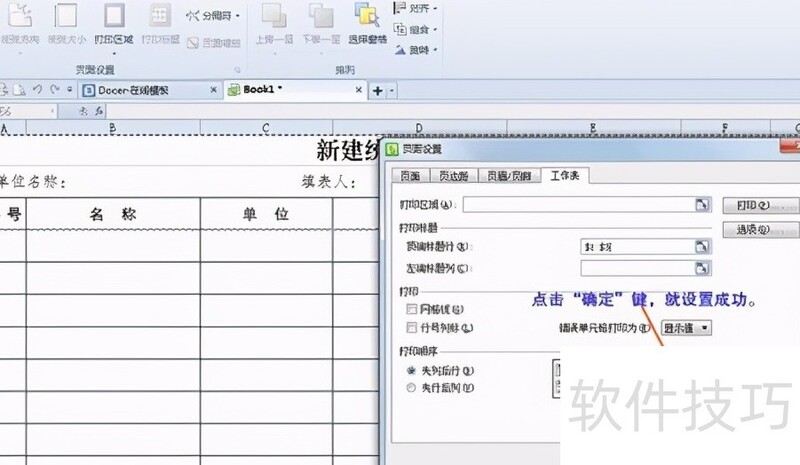Click the 左端标题列 title columns input field
800x465 pixels.
point(638,268)
